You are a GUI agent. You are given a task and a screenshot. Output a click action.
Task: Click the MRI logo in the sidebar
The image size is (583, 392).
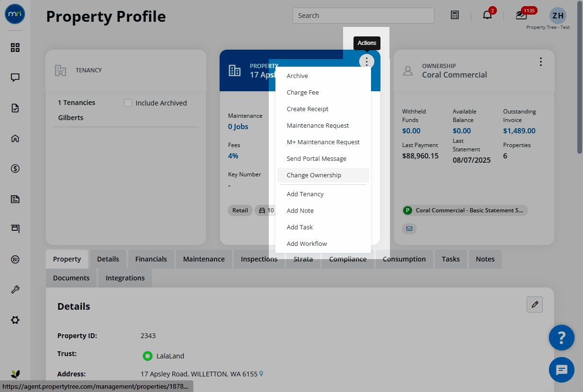(x=15, y=14)
